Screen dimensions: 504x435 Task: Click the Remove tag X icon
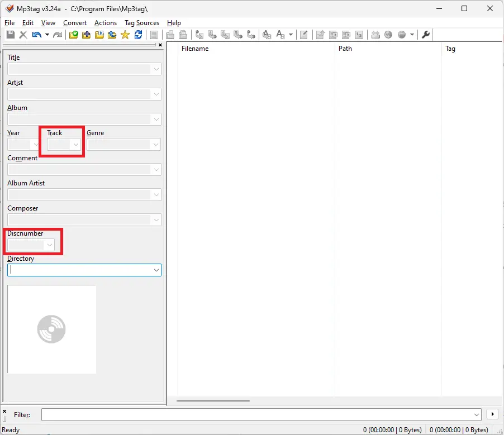point(23,35)
